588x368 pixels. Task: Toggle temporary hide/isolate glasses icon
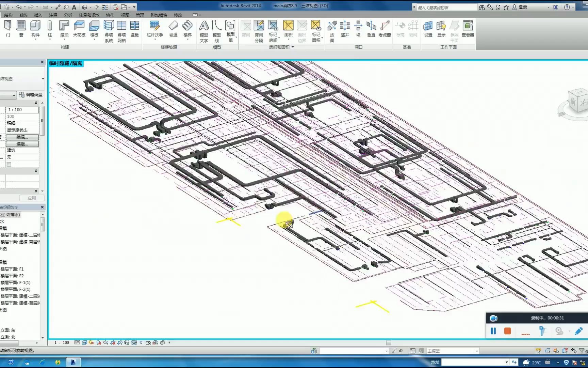(x=134, y=342)
